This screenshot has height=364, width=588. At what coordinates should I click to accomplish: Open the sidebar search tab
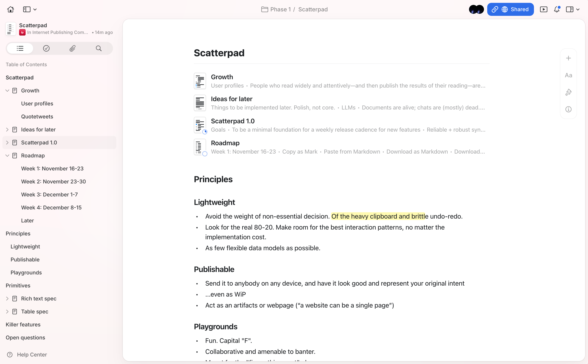[99, 48]
